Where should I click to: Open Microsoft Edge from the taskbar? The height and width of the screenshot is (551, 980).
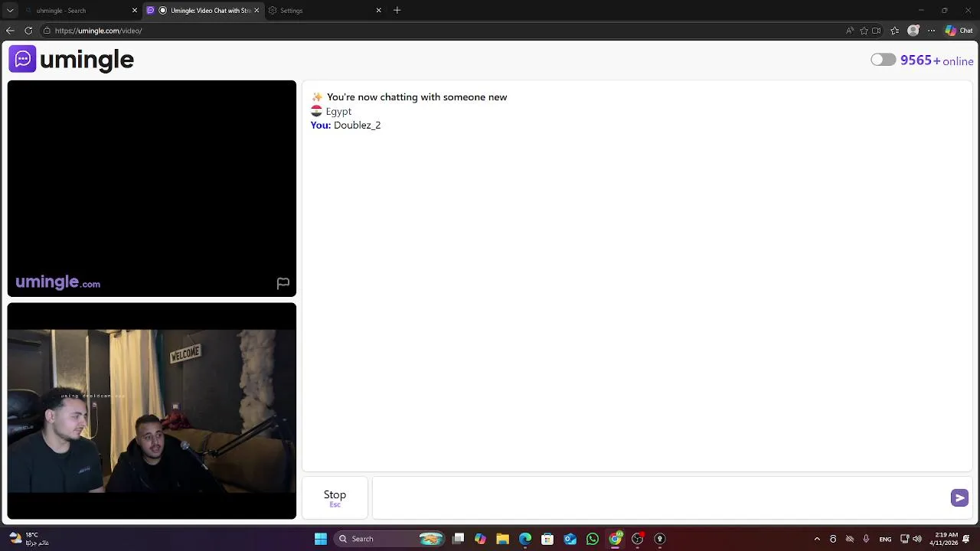click(x=525, y=539)
